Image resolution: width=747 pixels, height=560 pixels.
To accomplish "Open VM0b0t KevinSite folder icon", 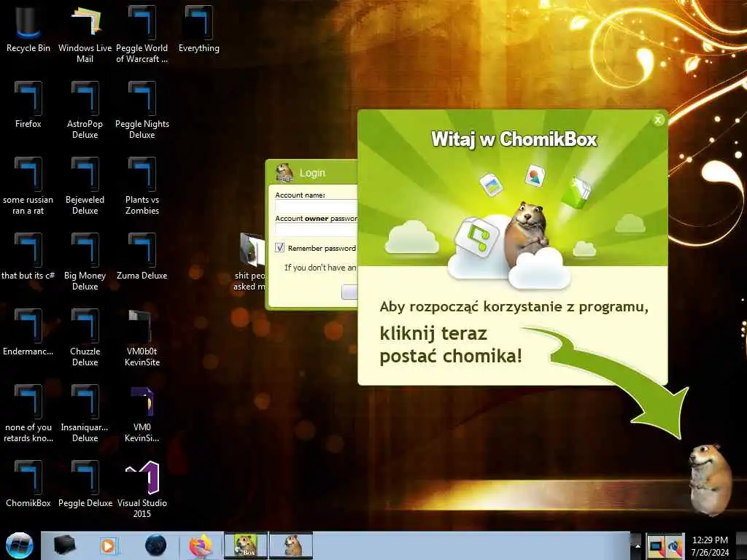I will tap(142, 338).
